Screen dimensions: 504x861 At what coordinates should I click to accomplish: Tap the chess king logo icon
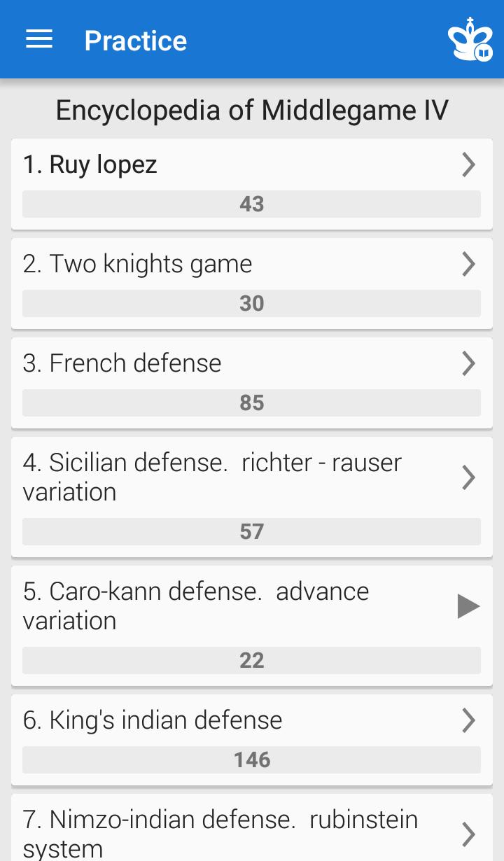[x=470, y=41]
